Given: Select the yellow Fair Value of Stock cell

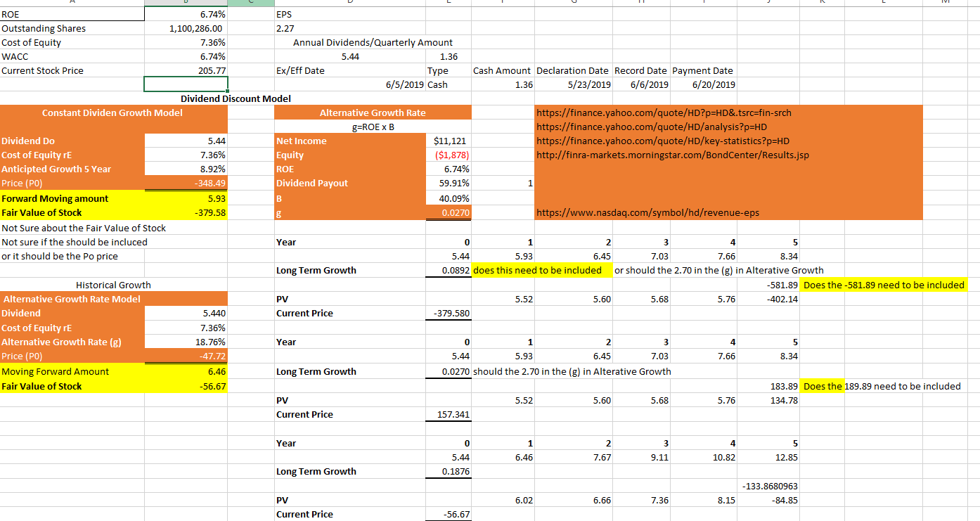Looking at the screenshot, I should coord(186,212).
